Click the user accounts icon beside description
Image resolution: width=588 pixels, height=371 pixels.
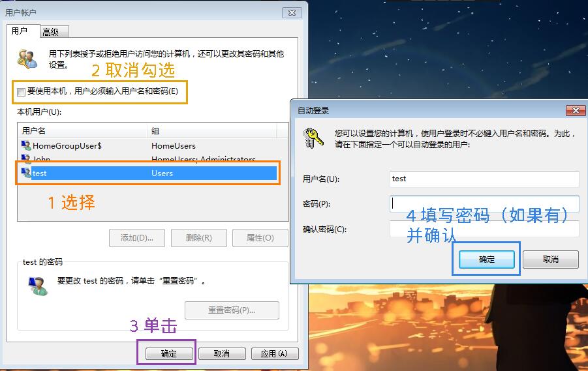point(27,59)
